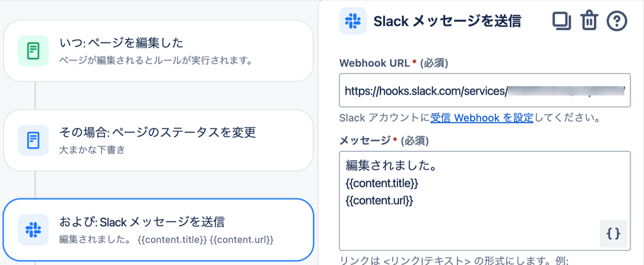Click the 大まかな下書き subtitle
The height and width of the screenshot is (265, 644).
coord(92,150)
